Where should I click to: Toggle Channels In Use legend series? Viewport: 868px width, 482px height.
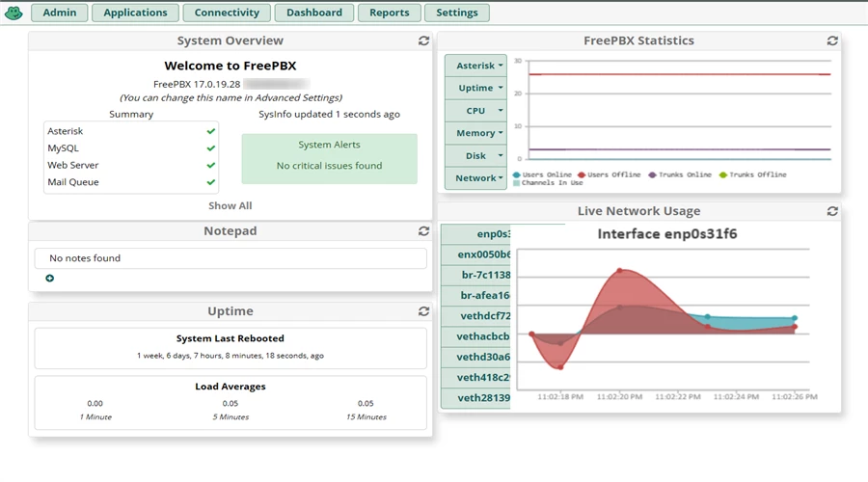pos(548,182)
